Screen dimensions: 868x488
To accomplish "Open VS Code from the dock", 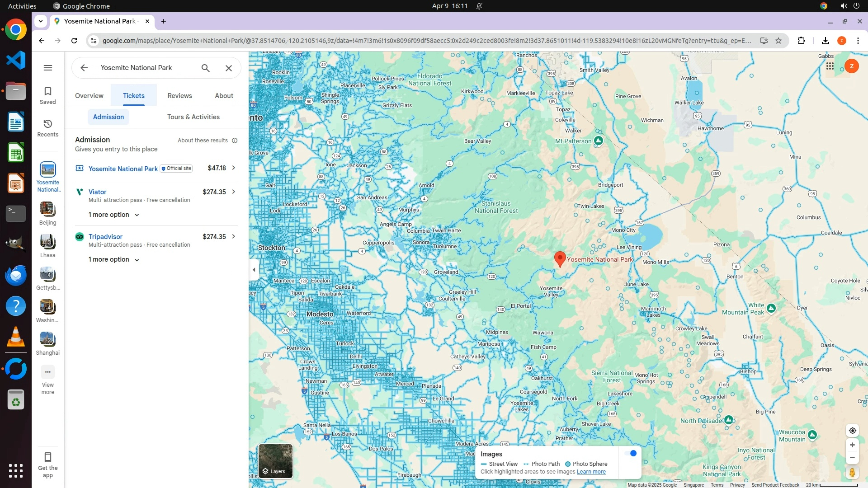I will [x=16, y=60].
